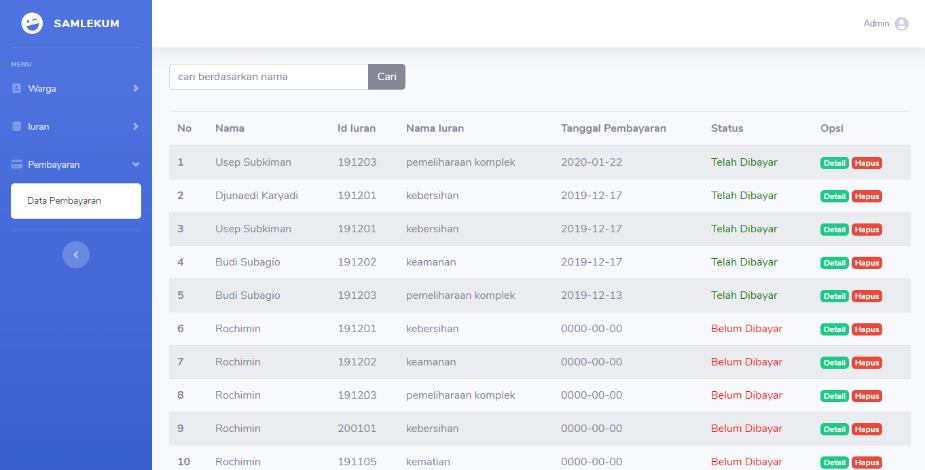Open the Data Pembayaran menu item

pyautogui.click(x=76, y=201)
